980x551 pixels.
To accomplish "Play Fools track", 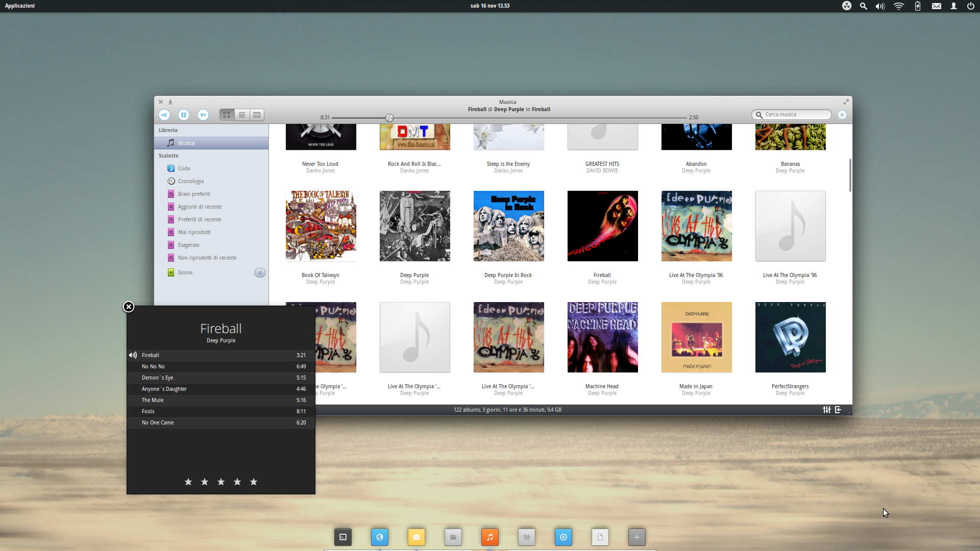I will point(221,411).
